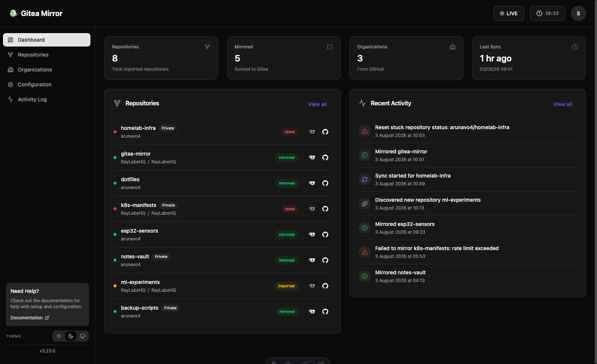The image size is (597, 364).
Task: Click the Repositories card fork icon
Action: pyautogui.click(x=207, y=47)
